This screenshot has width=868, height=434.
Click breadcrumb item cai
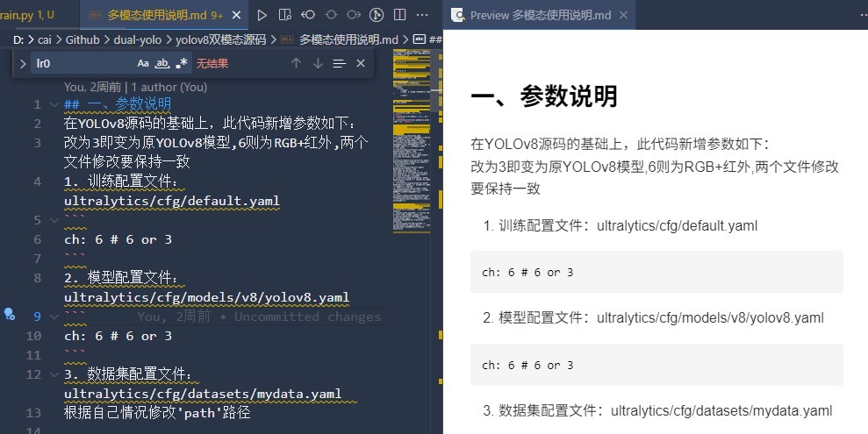click(45, 39)
